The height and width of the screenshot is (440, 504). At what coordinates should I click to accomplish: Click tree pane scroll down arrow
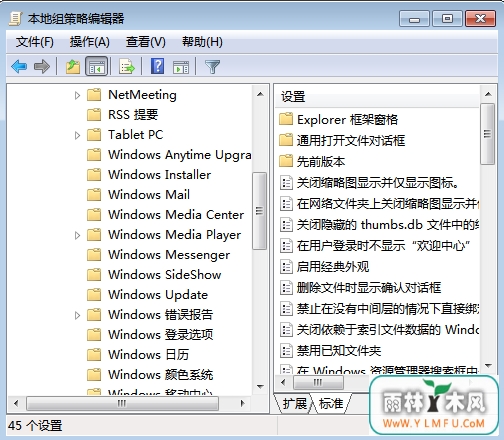260,387
